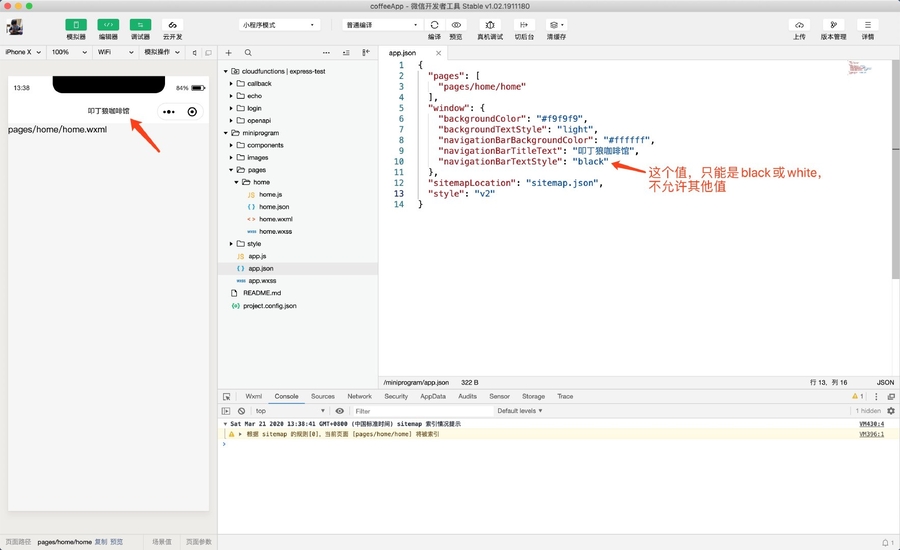
Task: Toggle the 模拟器 simulator panel
Action: point(76,25)
